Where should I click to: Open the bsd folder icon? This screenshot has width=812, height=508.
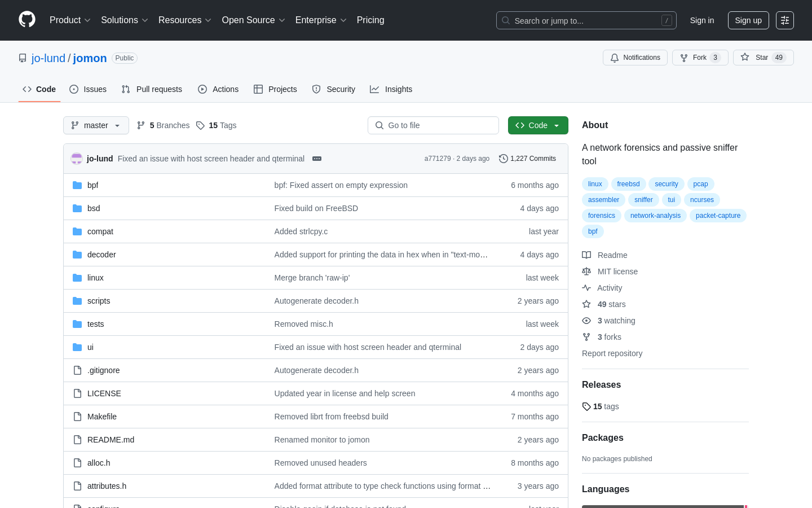tap(77, 208)
